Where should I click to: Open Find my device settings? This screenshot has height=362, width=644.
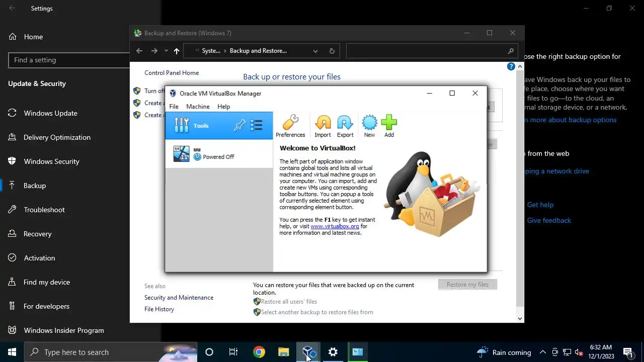[x=47, y=282]
